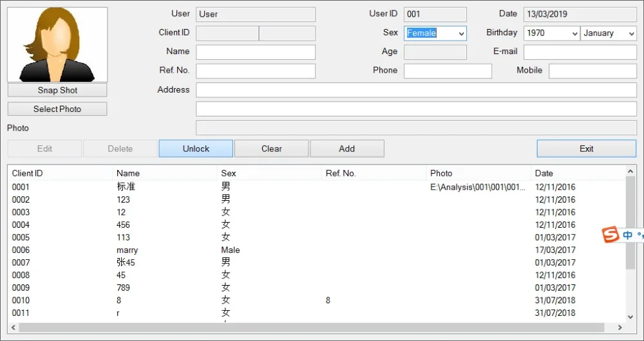This screenshot has width=644, height=341.
Task: Click the name "张45" in the list
Action: [x=126, y=263]
